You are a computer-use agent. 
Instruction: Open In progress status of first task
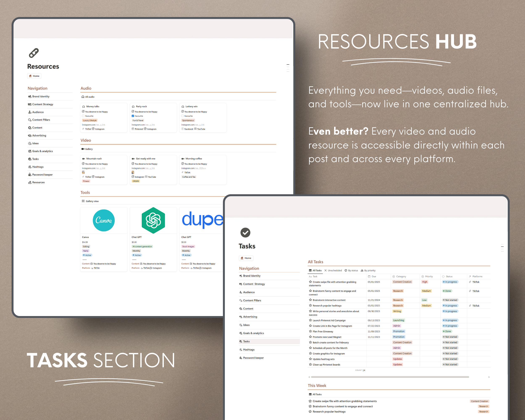point(450,282)
